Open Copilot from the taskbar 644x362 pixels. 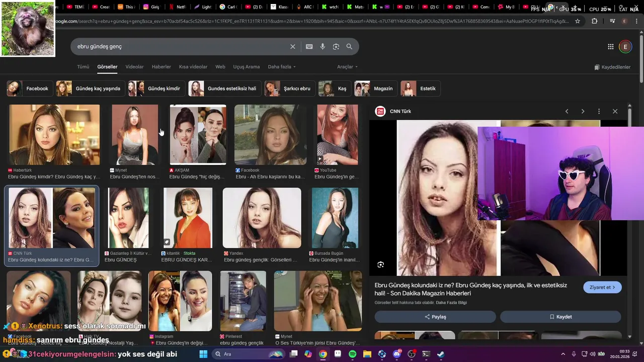pos(308,354)
